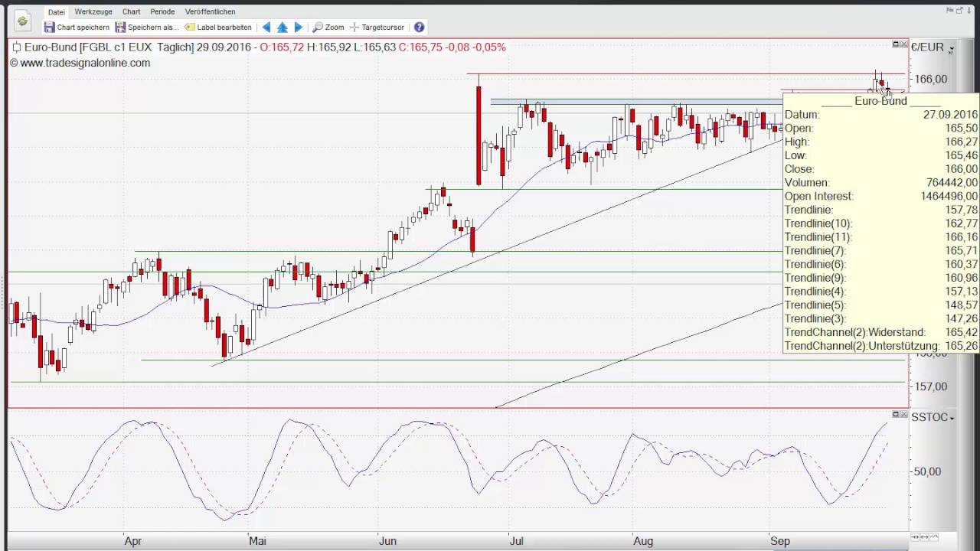Open the Werkzeuge tab
Screen dimensions: 980x551
point(93,12)
